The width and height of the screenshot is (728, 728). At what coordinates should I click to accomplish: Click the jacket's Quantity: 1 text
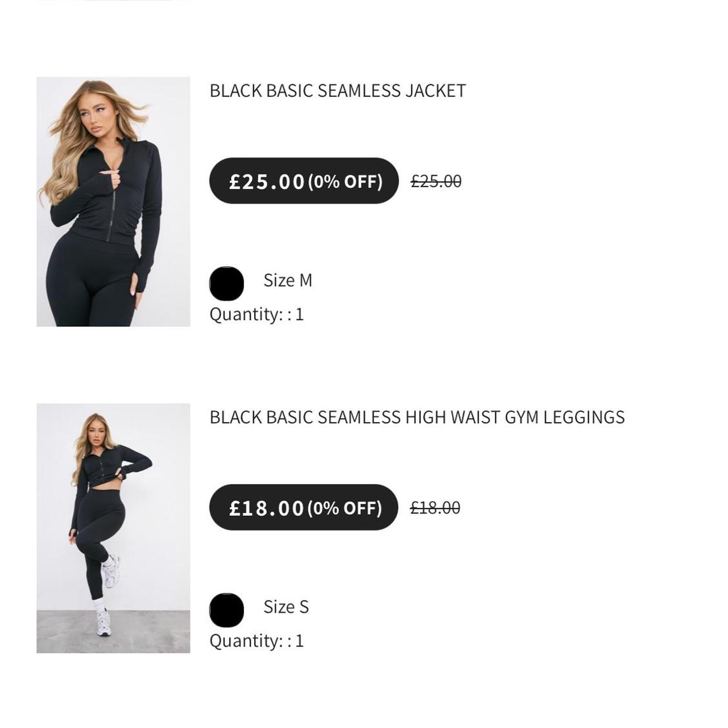click(257, 314)
